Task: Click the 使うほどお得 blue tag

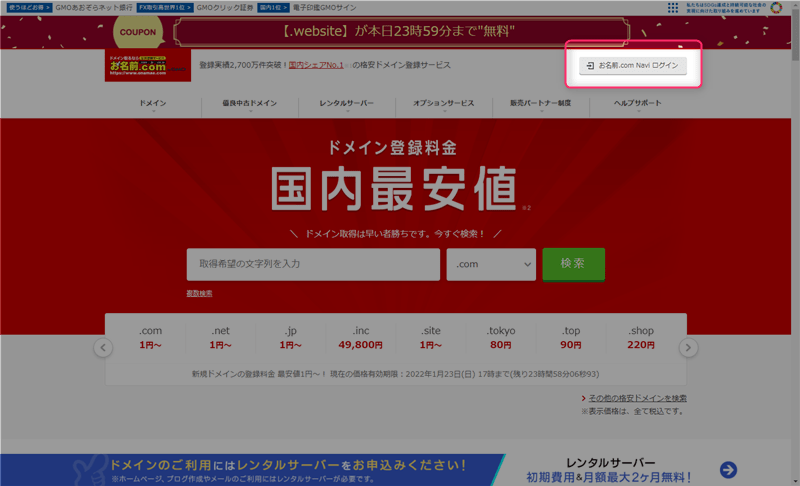Action: tap(29, 8)
